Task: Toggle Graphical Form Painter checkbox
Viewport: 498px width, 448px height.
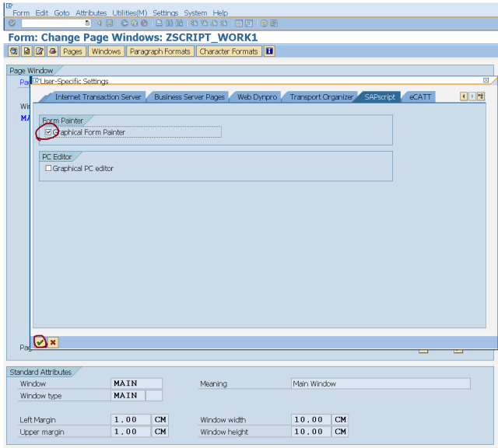Action: (48, 132)
